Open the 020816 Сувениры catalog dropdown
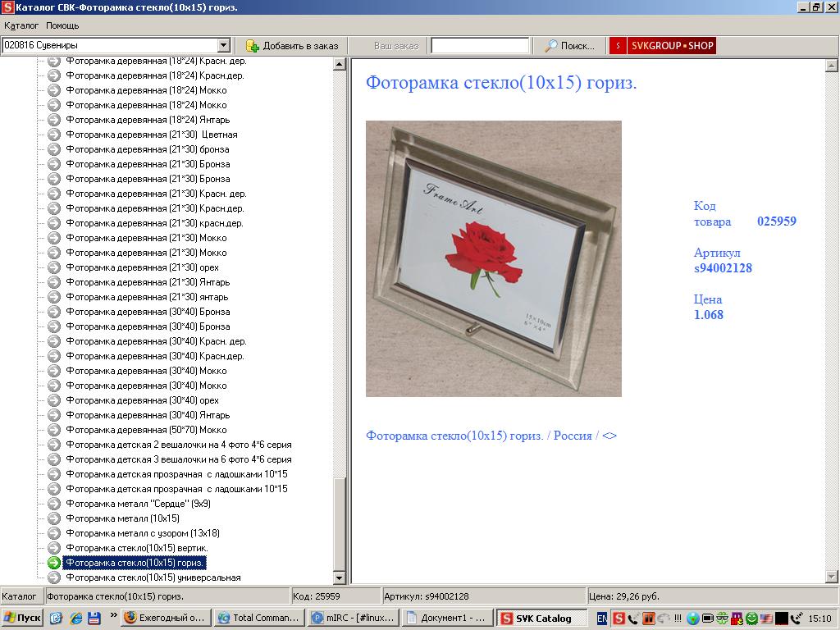 pyautogui.click(x=224, y=46)
